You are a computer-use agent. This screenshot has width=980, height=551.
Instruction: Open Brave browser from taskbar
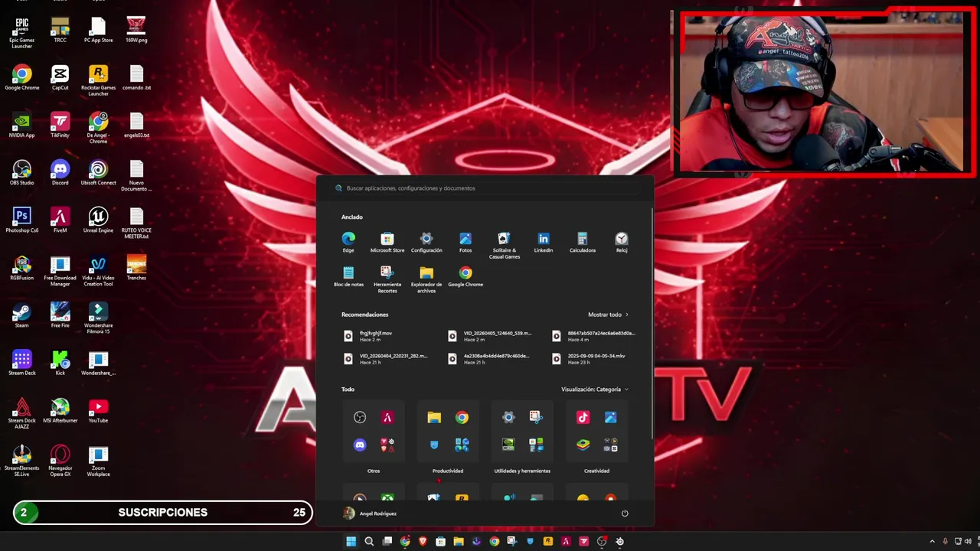(x=423, y=541)
